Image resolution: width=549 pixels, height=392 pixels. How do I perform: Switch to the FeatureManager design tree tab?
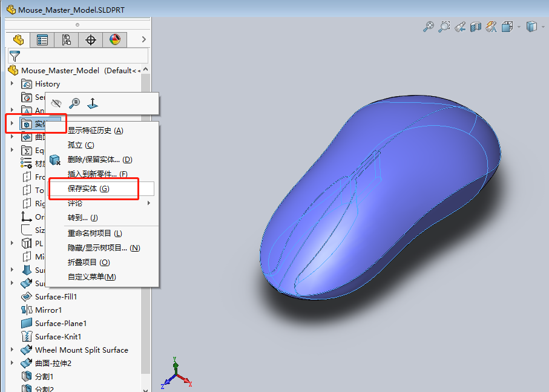(x=18, y=39)
